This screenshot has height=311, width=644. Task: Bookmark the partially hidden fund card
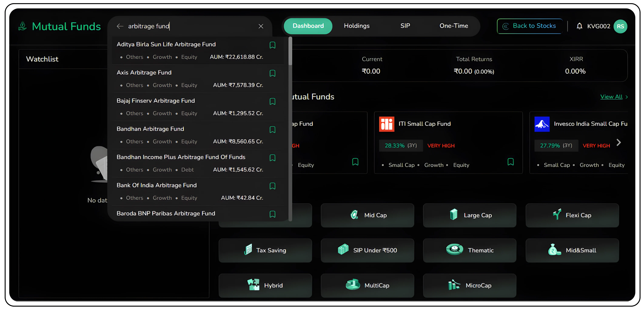(355, 162)
